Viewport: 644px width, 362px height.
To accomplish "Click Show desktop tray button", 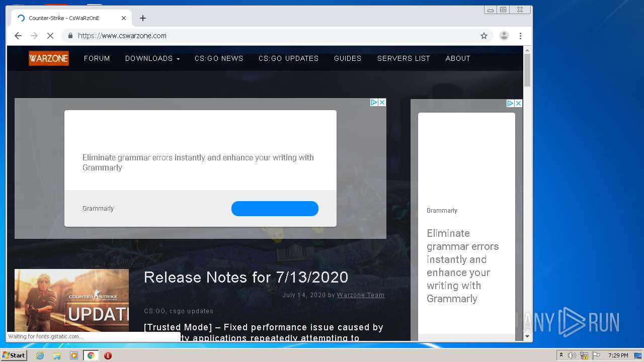I will [638, 355].
